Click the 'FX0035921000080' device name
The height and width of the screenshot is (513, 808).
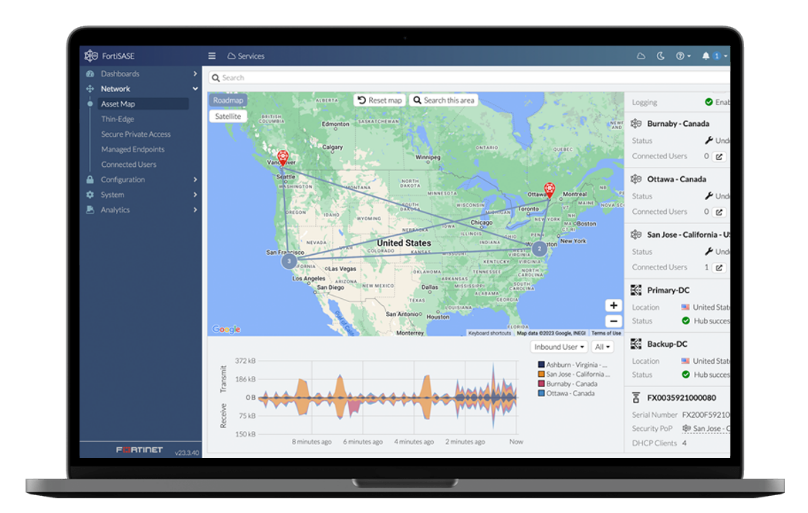tap(682, 398)
